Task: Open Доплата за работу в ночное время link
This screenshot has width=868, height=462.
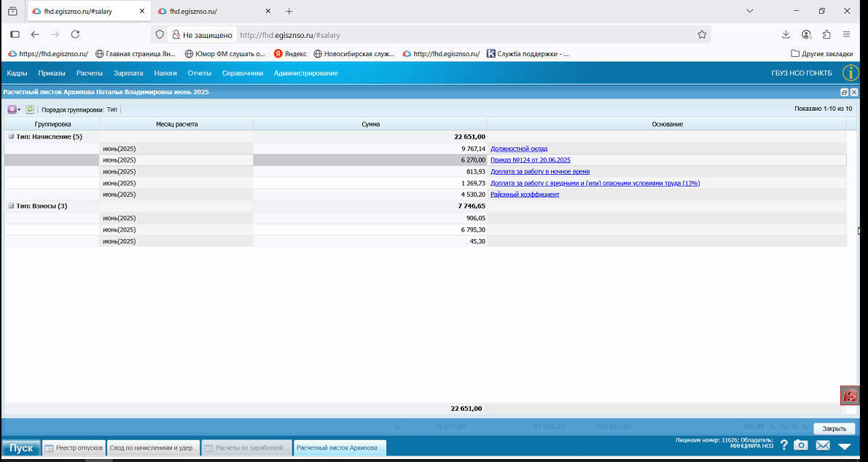Action: pyautogui.click(x=540, y=171)
